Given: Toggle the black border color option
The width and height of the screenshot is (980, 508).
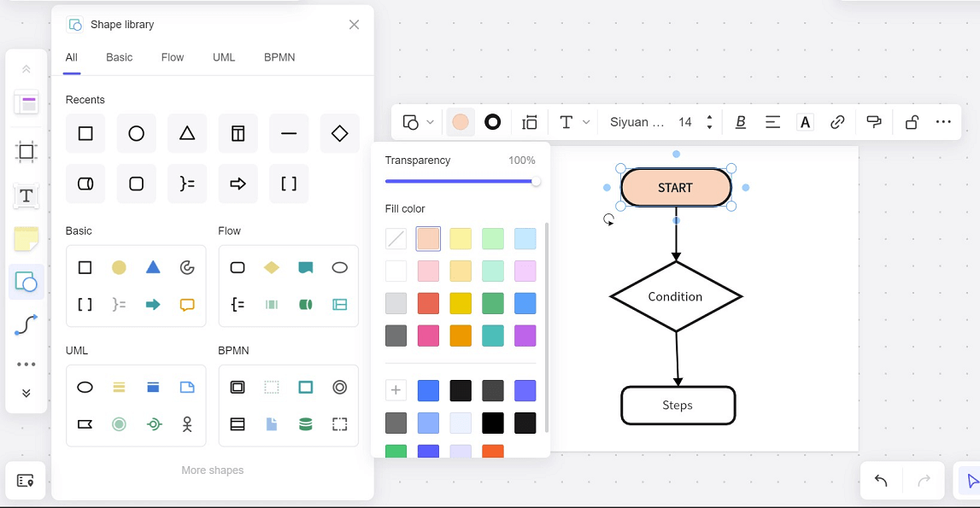Looking at the screenshot, I should coord(492,121).
